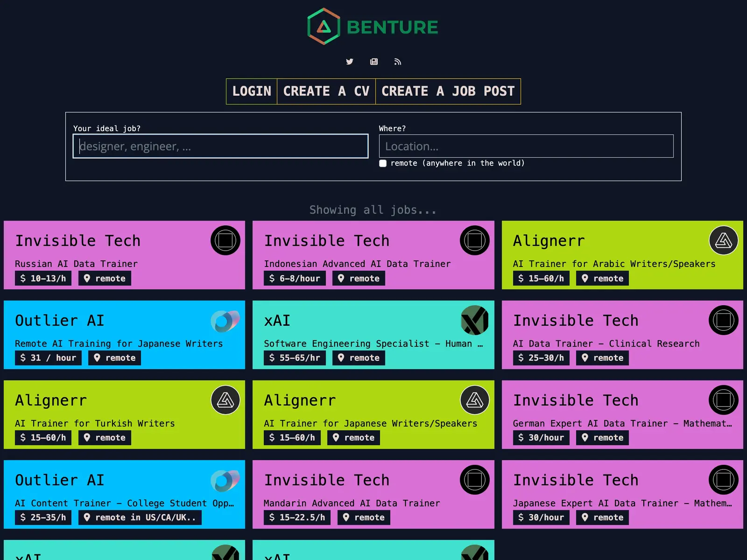747x560 pixels.
Task: Click Alignerr logo on Japanese Writers/Speakers card
Action: click(x=475, y=400)
